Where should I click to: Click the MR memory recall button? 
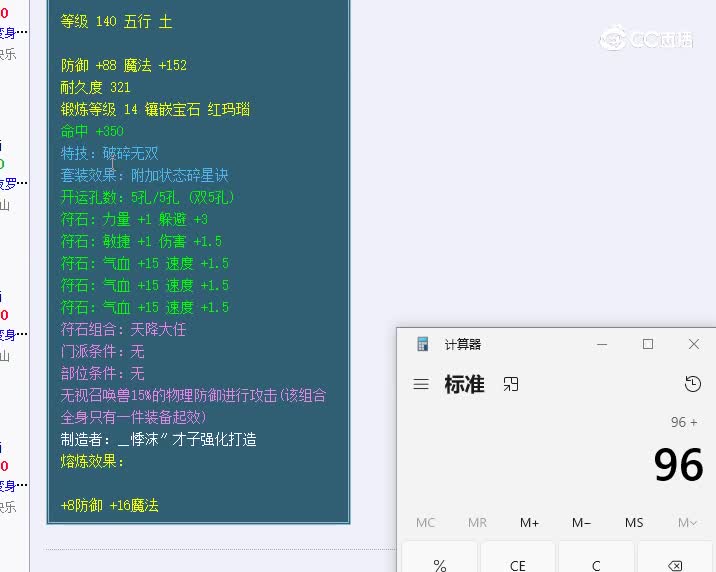(x=477, y=522)
